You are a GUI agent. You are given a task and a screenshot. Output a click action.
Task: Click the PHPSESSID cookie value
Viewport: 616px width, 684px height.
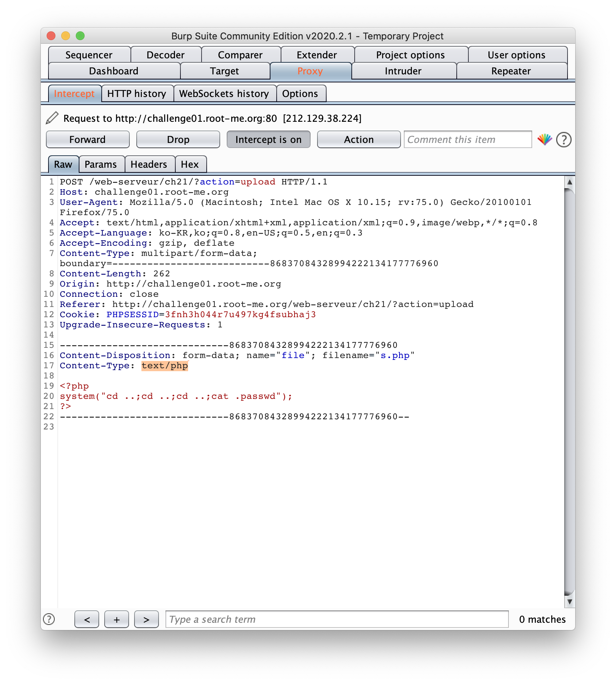[241, 314]
